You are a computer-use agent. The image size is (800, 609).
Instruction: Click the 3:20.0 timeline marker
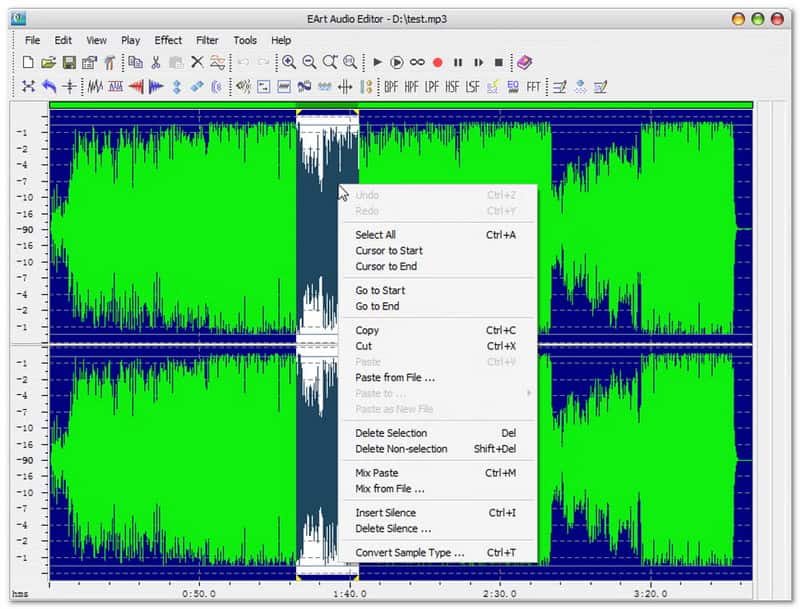pos(650,594)
